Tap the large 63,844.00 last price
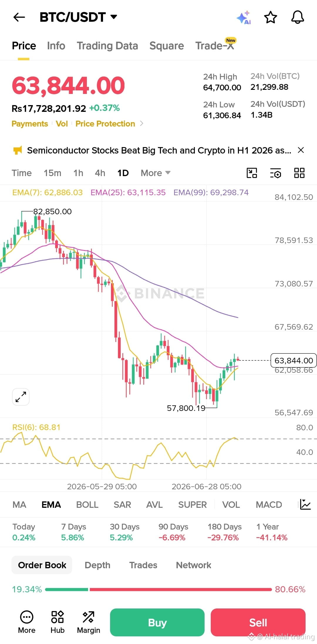Screen dimensions: 317x644 point(68,85)
